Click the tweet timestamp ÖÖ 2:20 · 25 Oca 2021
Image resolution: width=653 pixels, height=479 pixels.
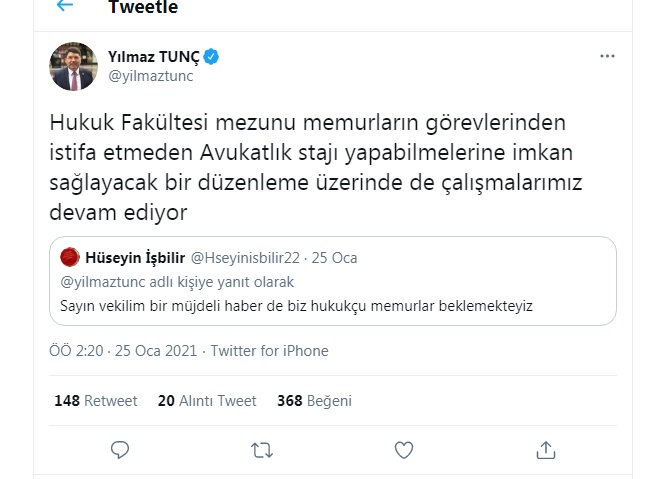pos(125,351)
